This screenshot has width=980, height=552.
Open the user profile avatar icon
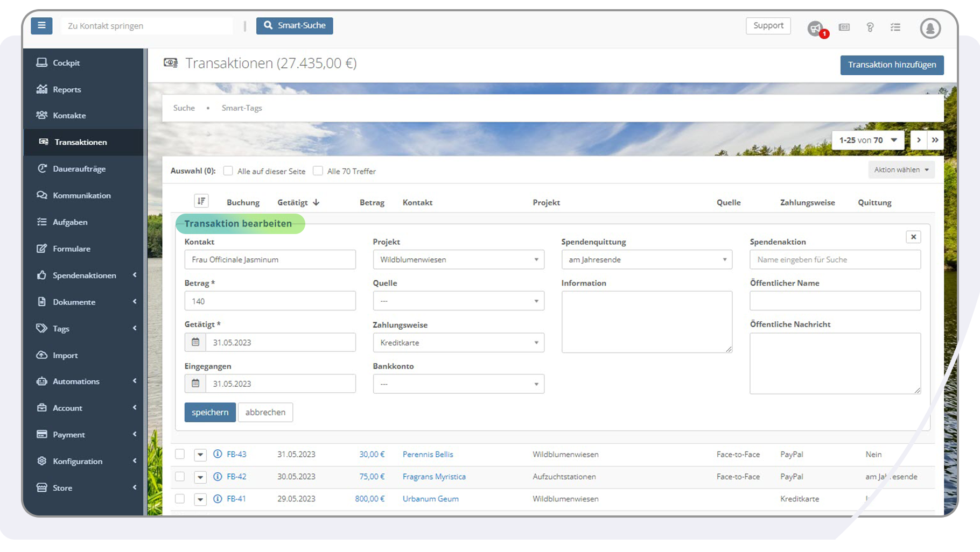point(930,28)
